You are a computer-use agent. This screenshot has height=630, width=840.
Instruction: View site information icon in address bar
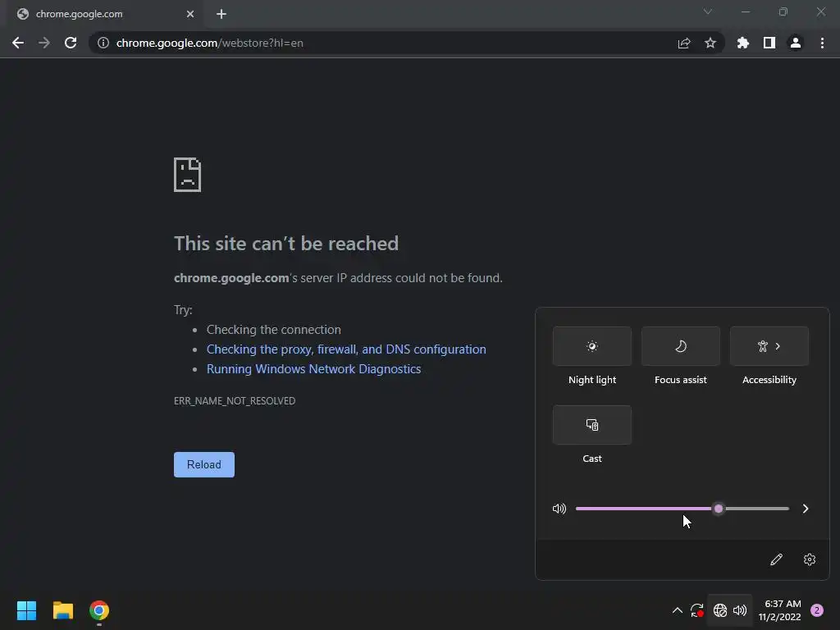coord(103,43)
